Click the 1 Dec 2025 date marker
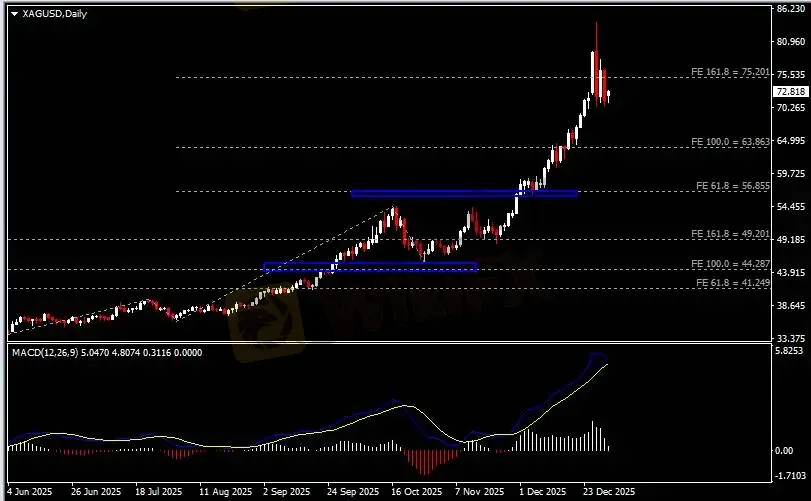This screenshot has height=501, width=811. pyautogui.click(x=542, y=491)
